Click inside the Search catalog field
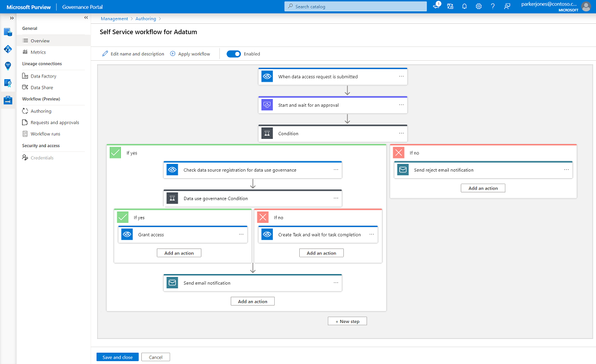This screenshot has width=596, height=364. pyautogui.click(x=355, y=6)
